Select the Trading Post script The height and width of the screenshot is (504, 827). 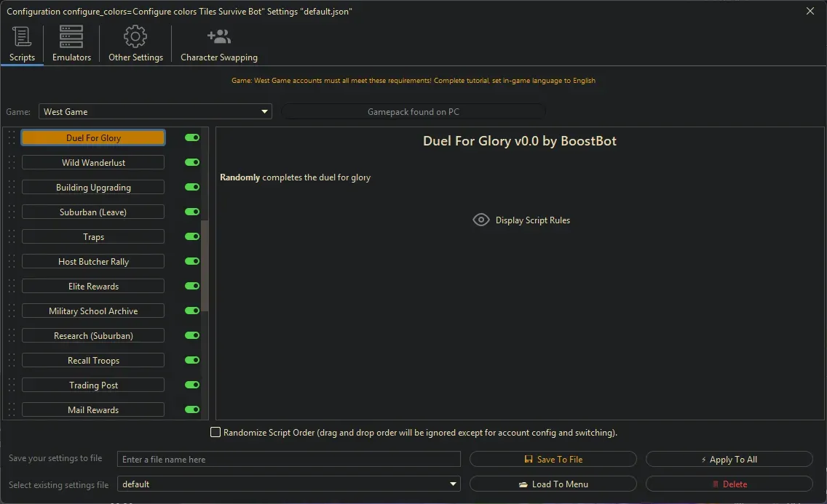click(92, 385)
